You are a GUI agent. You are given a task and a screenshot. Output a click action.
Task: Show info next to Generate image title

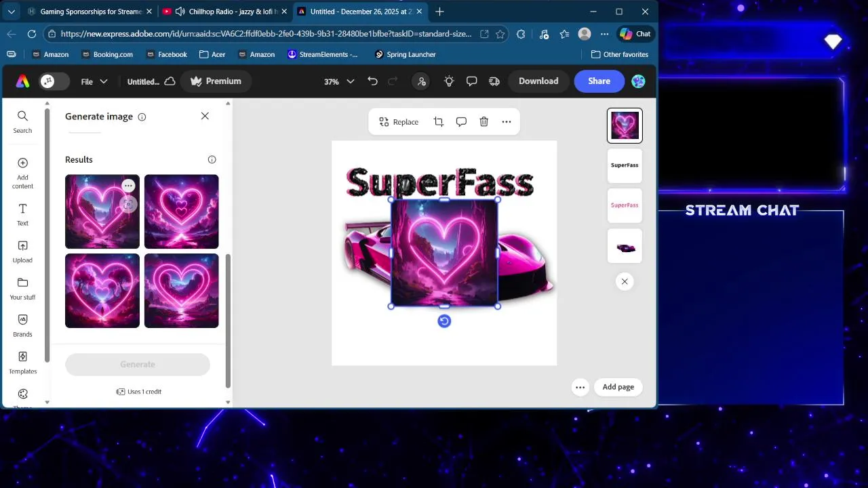tap(142, 117)
